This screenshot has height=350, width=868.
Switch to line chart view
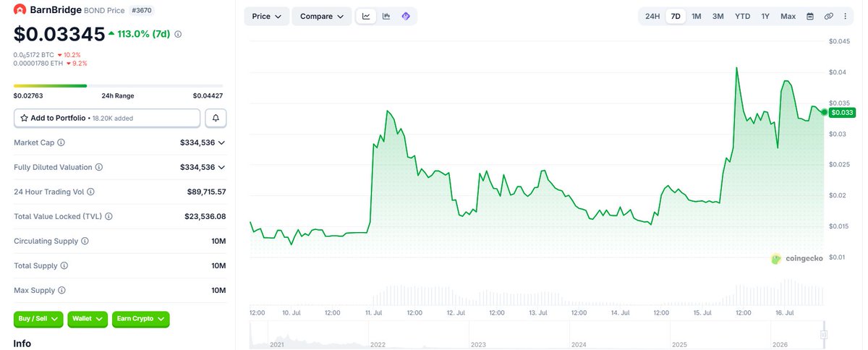pos(367,16)
